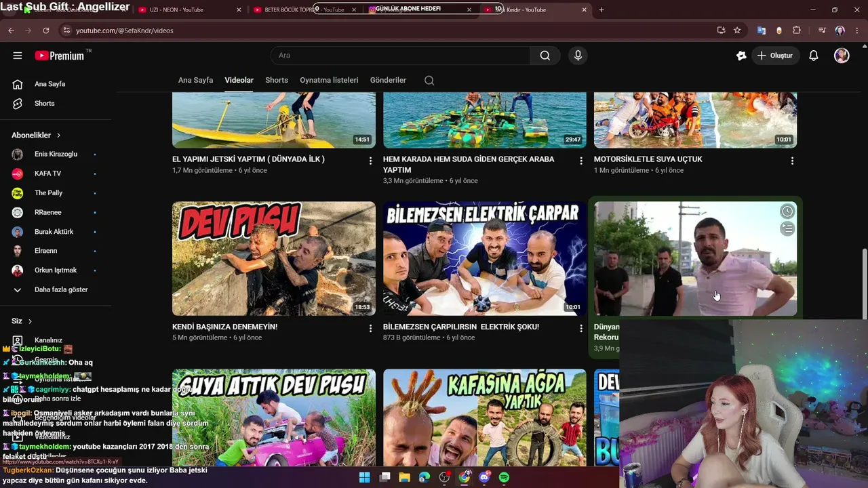Open the Oluştur create menu
This screenshot has width=868, height=488.
(x=775, y=56)
